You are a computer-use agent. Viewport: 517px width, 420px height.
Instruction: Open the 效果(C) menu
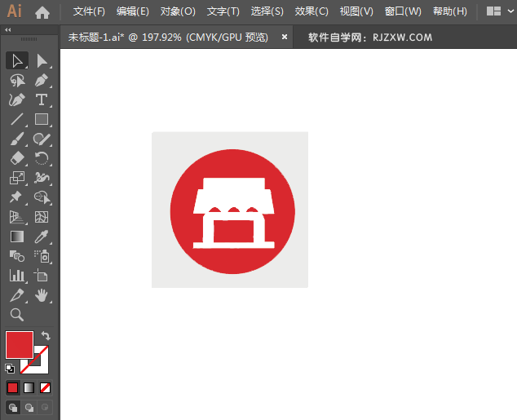[312, 11]
